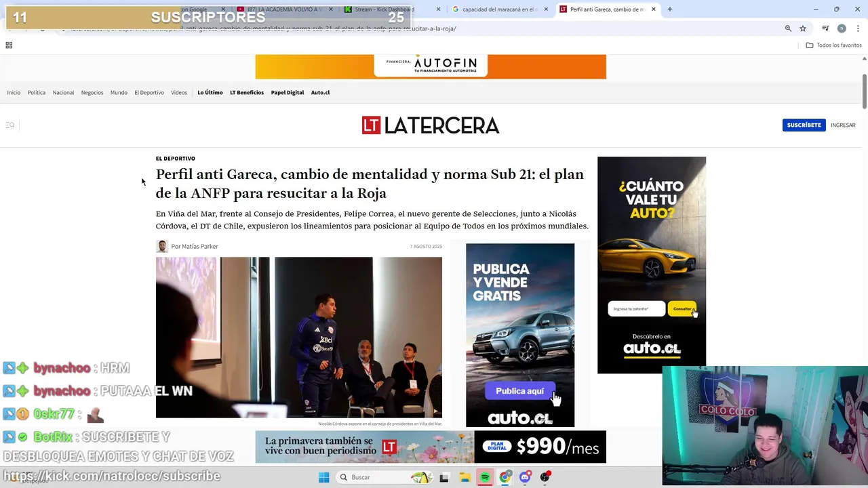Click the article headline Perfil anti Gareca

tap(370, 184)
